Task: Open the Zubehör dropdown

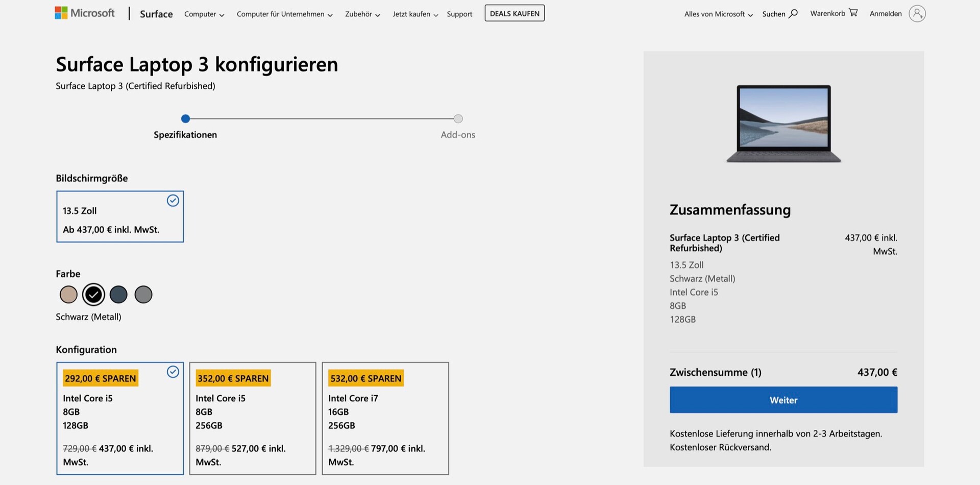Action: pos(362,14)
